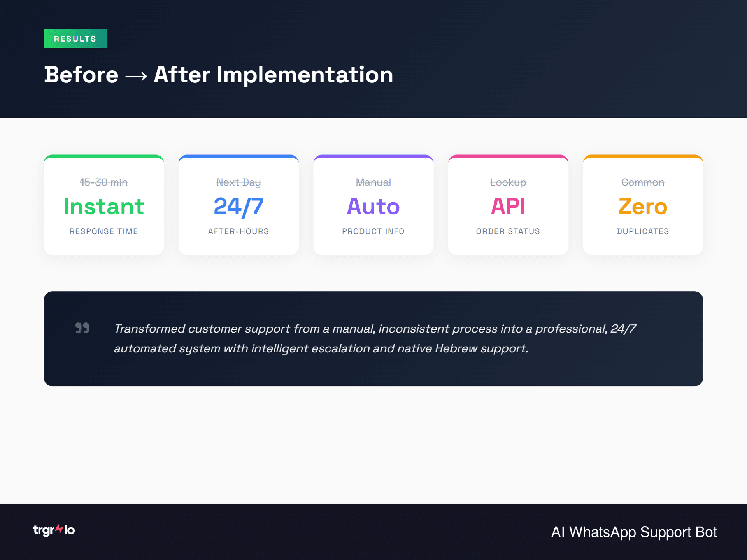This screenshot has height=560, width=747.
Task: Click the blue 24/7 value
Action: tap(238, 206)
